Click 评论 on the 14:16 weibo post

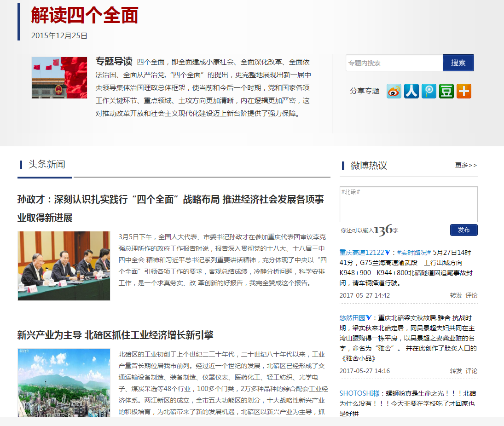(x=471, y=371)
